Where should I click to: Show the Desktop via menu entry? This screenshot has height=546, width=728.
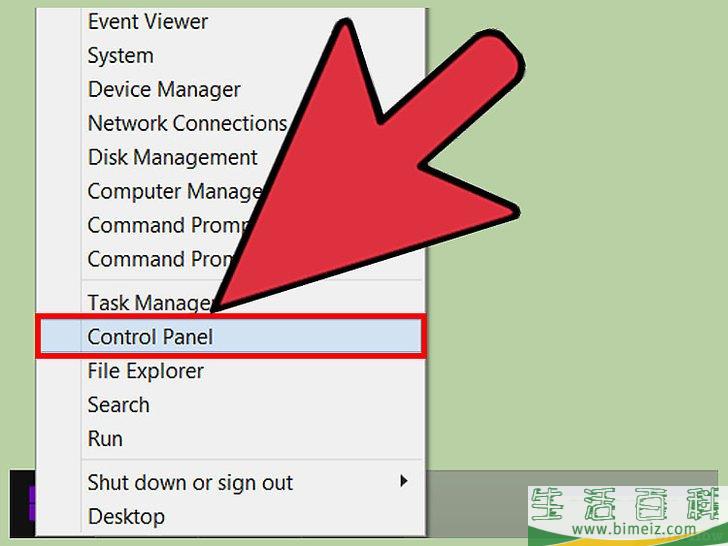pos(126,517)
